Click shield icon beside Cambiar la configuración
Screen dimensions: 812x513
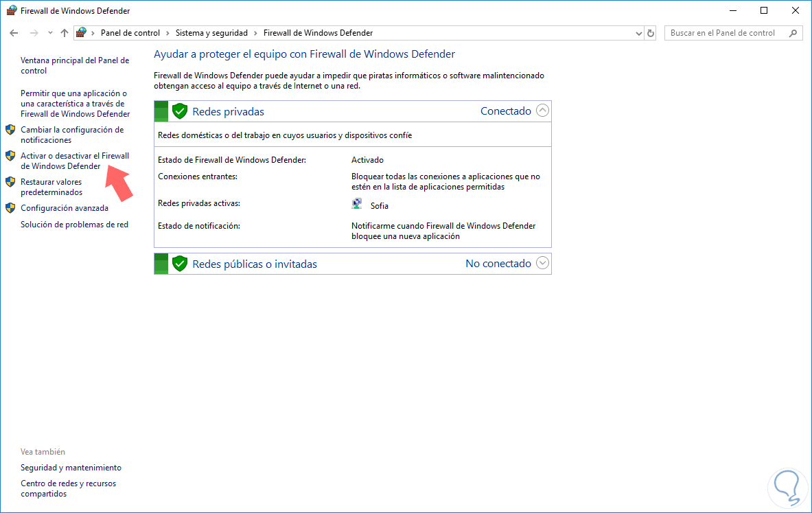coord(10,130)
